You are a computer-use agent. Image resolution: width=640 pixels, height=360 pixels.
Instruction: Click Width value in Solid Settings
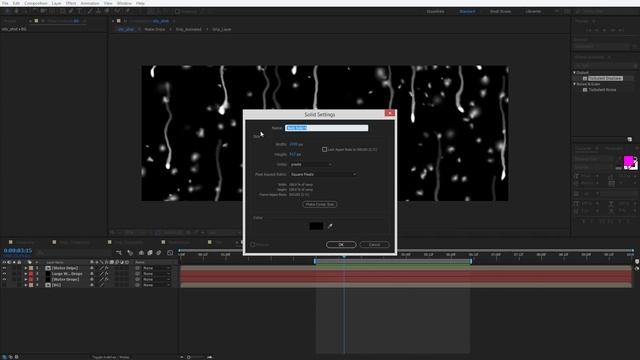click(296, 144)
